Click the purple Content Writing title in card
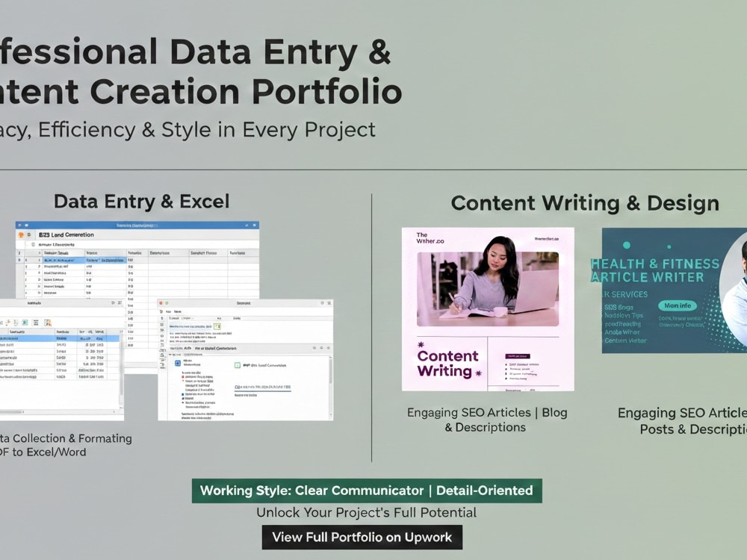747x560 pixels. (x=447, y=364)
